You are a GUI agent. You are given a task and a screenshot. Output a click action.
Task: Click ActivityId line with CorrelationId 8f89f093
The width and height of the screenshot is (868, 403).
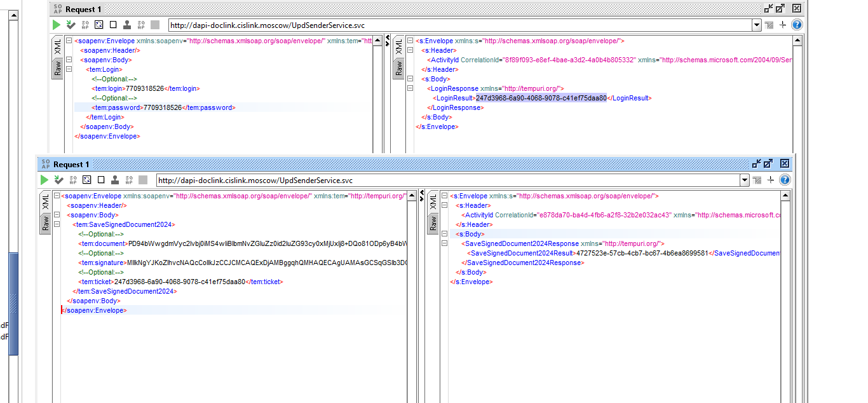609,60
